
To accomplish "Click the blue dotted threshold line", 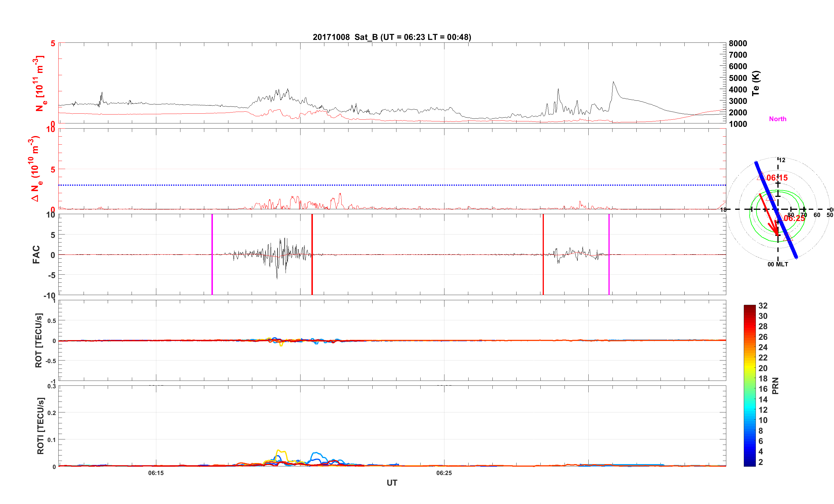I will 392,185.
